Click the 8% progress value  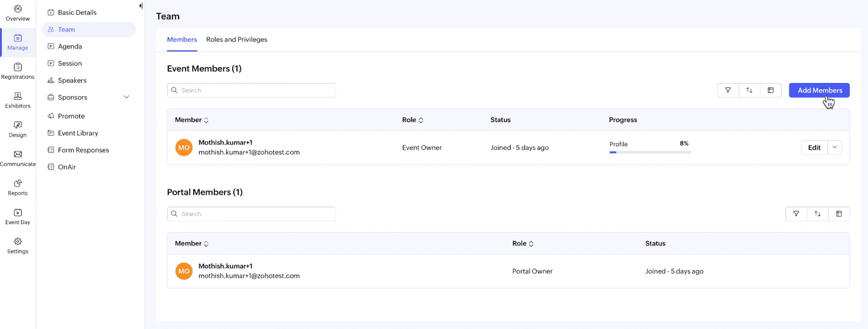(684, 143)
